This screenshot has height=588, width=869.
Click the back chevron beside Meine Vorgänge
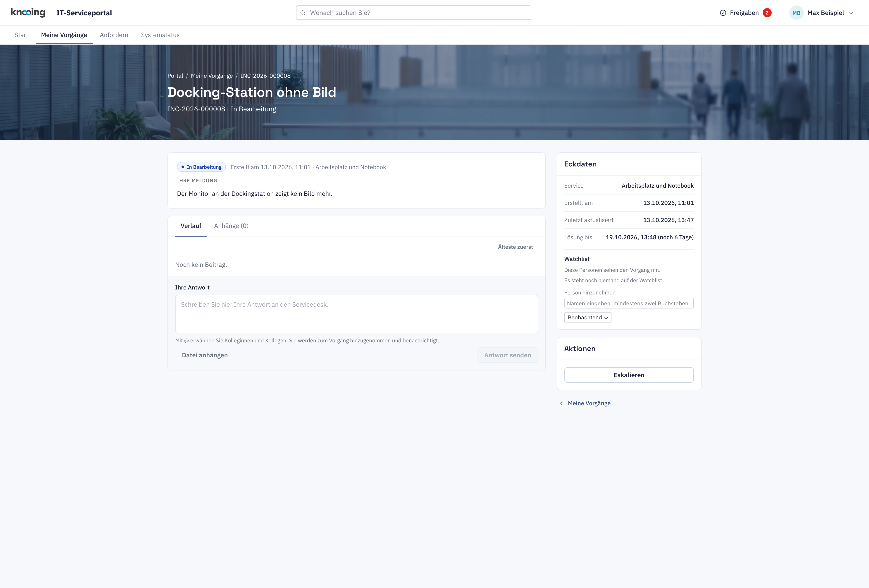click(561, 403)
